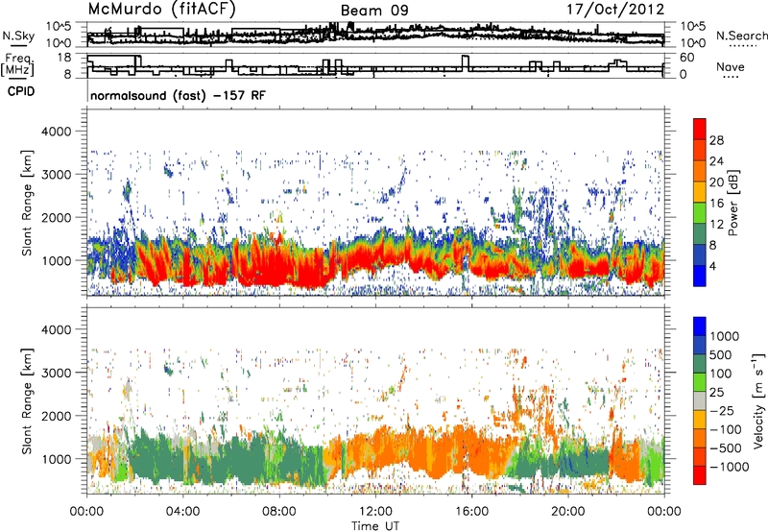Viewport: 768px width, 532px height.
Task: Click the 04:00 time axis tick label
Action: 183,512
